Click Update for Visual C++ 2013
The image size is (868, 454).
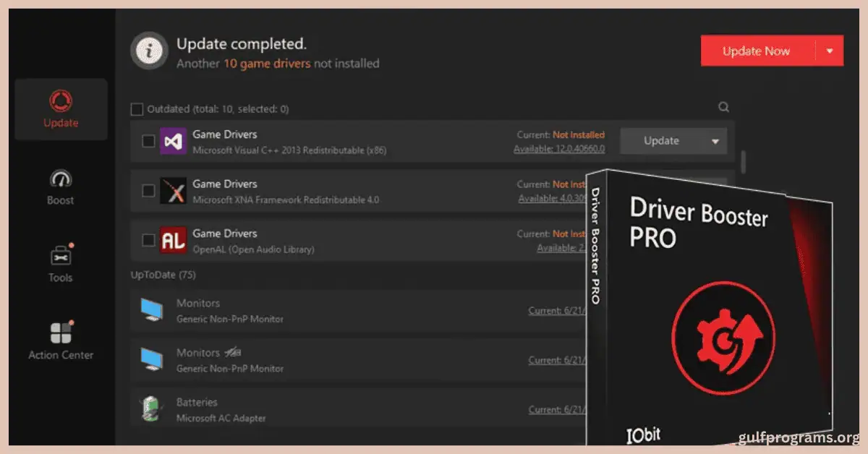661,141
